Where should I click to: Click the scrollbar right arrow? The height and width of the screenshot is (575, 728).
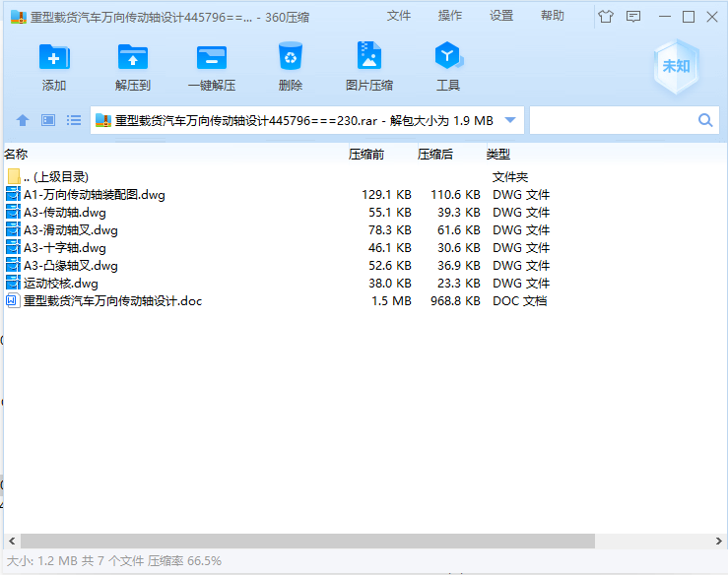click(718, 541)
